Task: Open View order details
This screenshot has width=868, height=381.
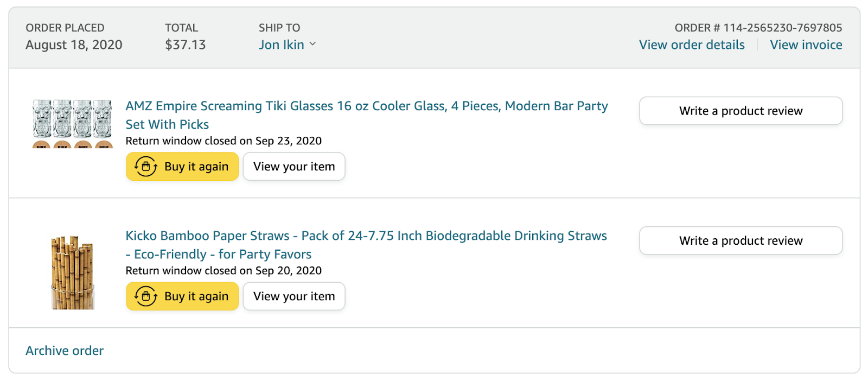Action: tap(692, 45)
